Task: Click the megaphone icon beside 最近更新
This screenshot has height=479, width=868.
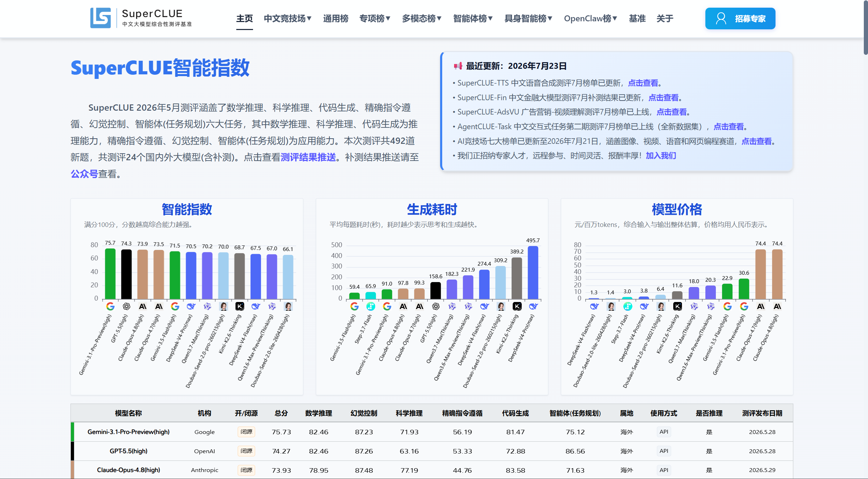Action: pyautogui.click(x=458, y=66)
